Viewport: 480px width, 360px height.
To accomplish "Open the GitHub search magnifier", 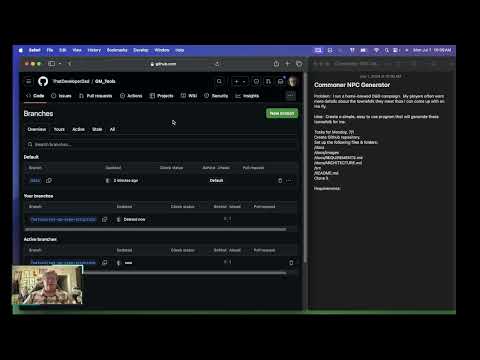I will click(x=219, y=81).
